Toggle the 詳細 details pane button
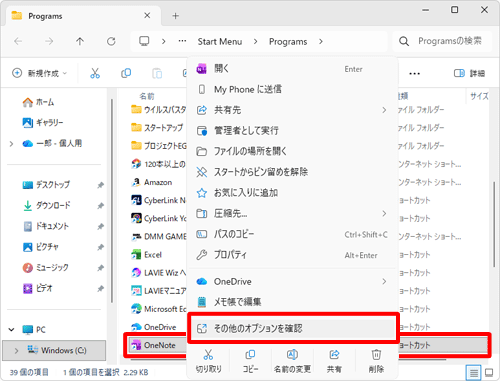500x381 pixels. (x=469, y=73)
